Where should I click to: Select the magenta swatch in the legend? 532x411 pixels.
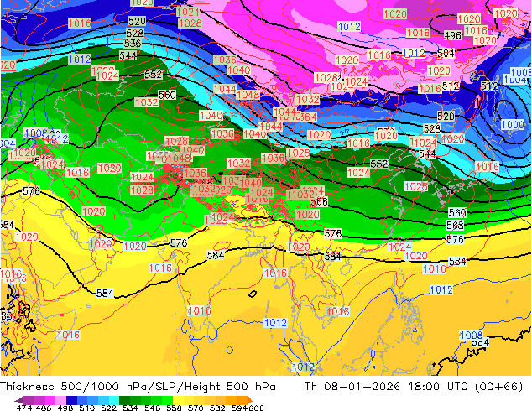point(50,400)
